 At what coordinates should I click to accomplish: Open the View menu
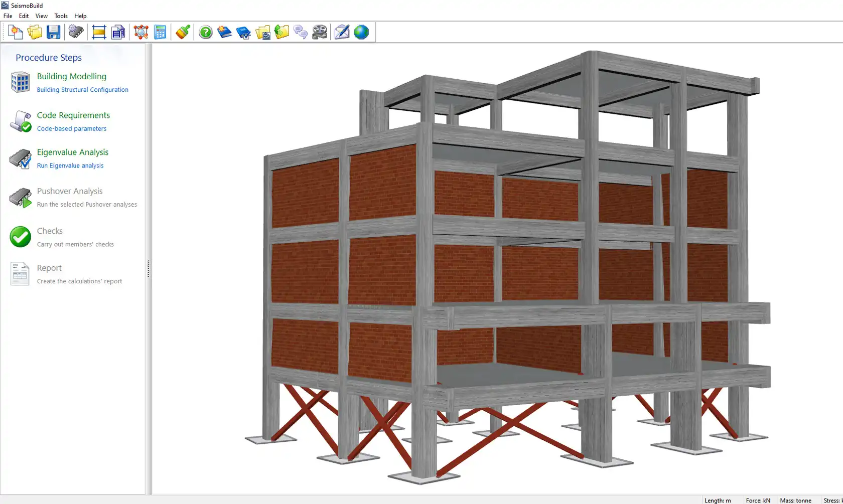[41, 16]
